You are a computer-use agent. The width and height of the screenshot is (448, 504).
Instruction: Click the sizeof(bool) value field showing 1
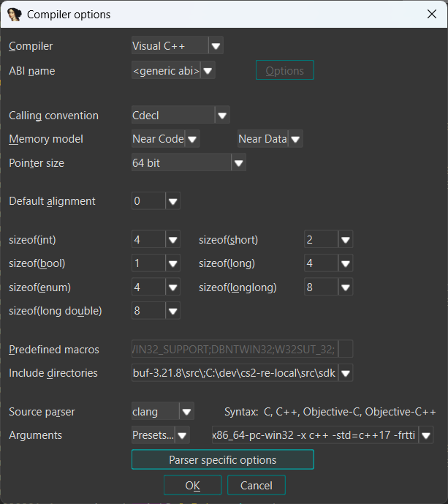pyautogui.click(x=148, y=263)
